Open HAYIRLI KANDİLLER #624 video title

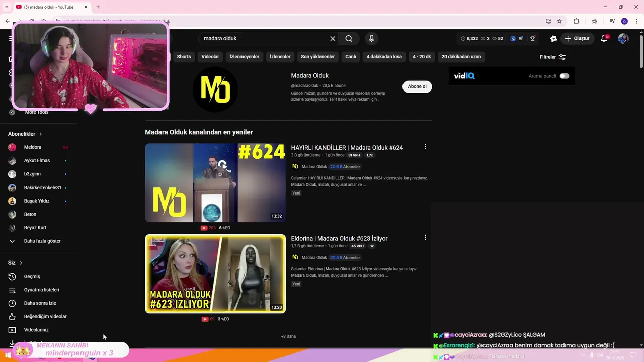click(x=347, y=148)
